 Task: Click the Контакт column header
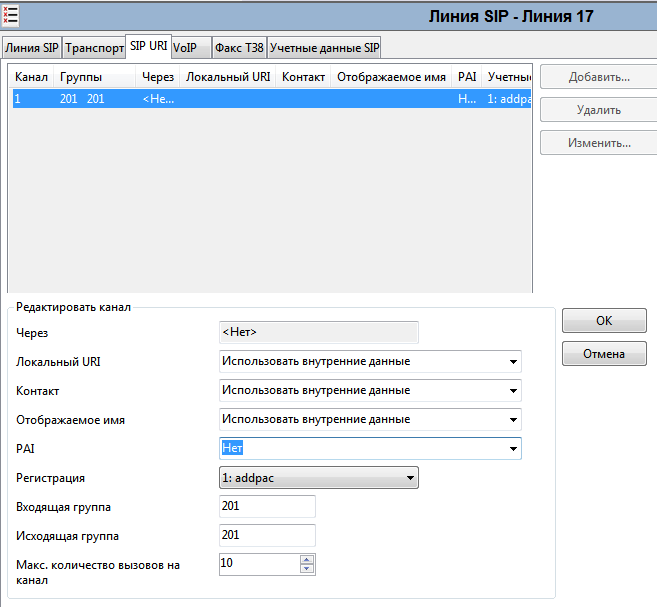tap(303, 77)
